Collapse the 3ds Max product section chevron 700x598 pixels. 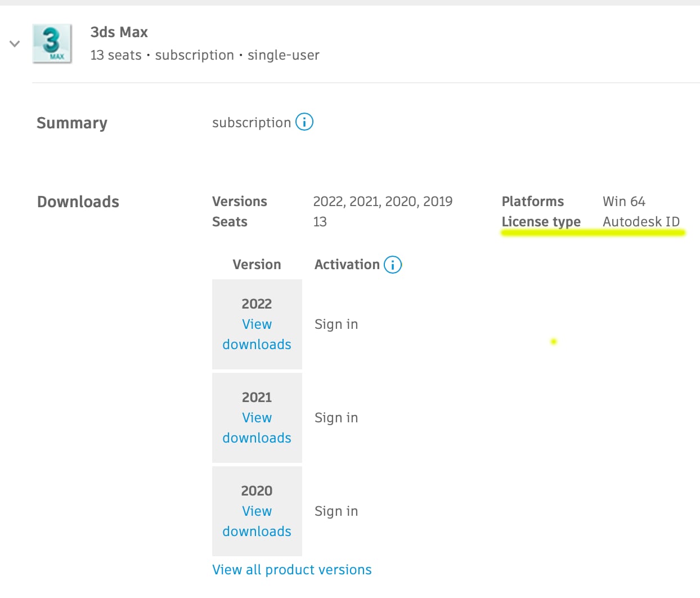(15, 43)
